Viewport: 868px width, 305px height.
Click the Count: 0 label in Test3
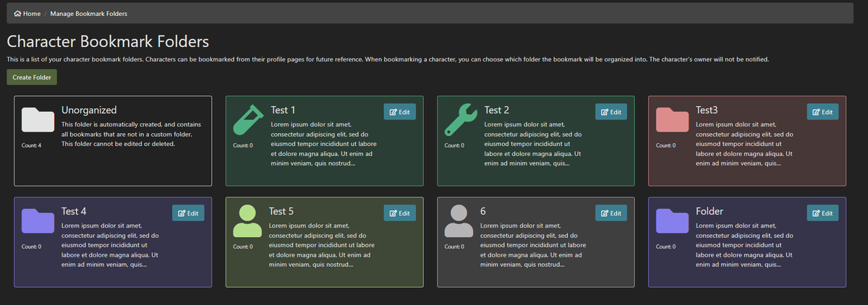click(x=665, y=145)
